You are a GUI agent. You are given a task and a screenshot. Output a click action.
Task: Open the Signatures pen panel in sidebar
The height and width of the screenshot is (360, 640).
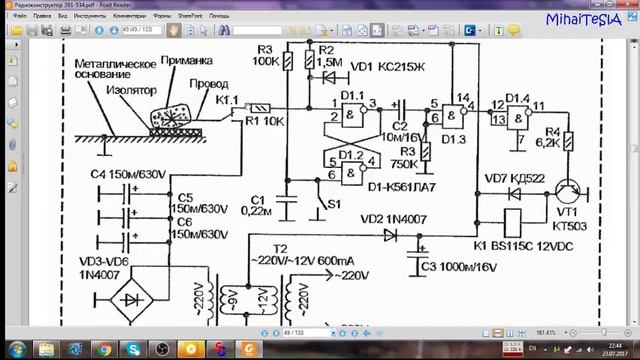click(13, 187)
